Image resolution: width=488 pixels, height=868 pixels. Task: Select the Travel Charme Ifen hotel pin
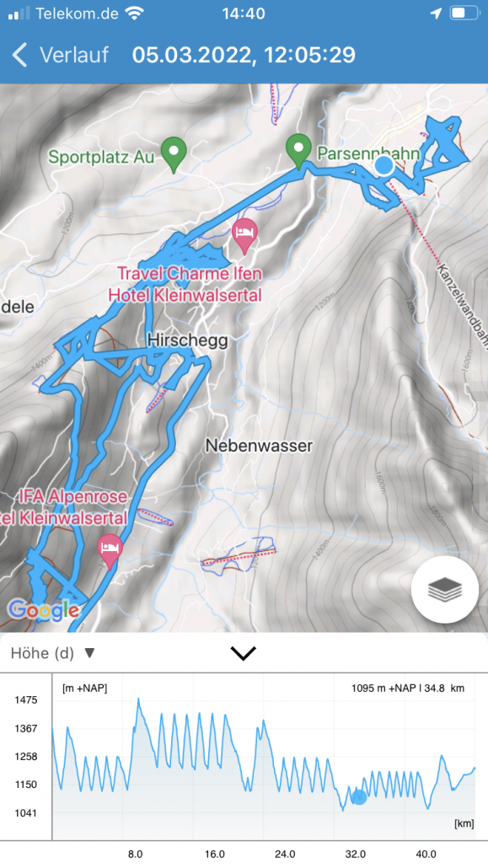tap(244, 235)
